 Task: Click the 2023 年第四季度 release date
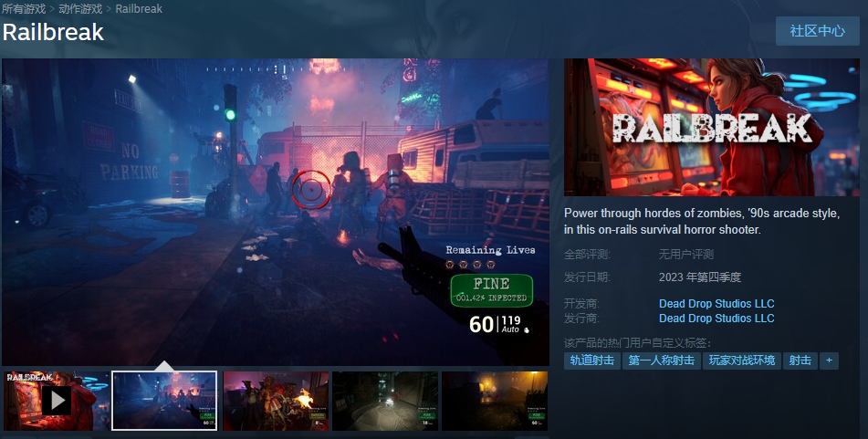coord(700,277)
